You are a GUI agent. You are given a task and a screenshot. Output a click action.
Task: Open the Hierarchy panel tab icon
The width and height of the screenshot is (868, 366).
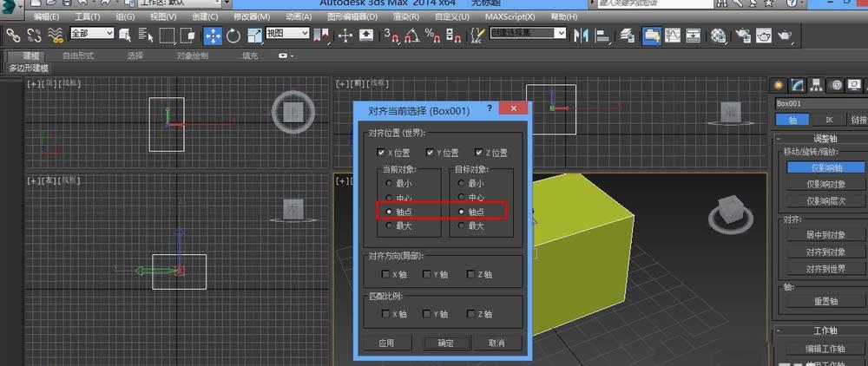[x=816, y=85]
